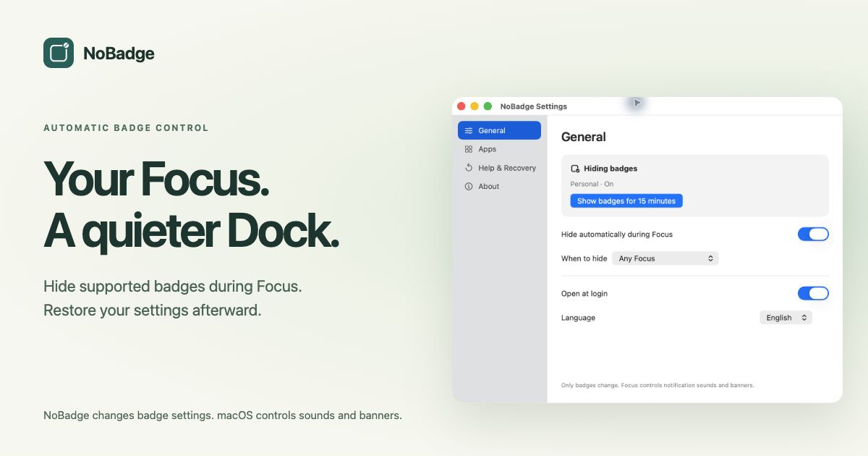This screenshot has height=456, width=868.
Task: Toggle Hide automatically during Focus
Action: [813, 234]
